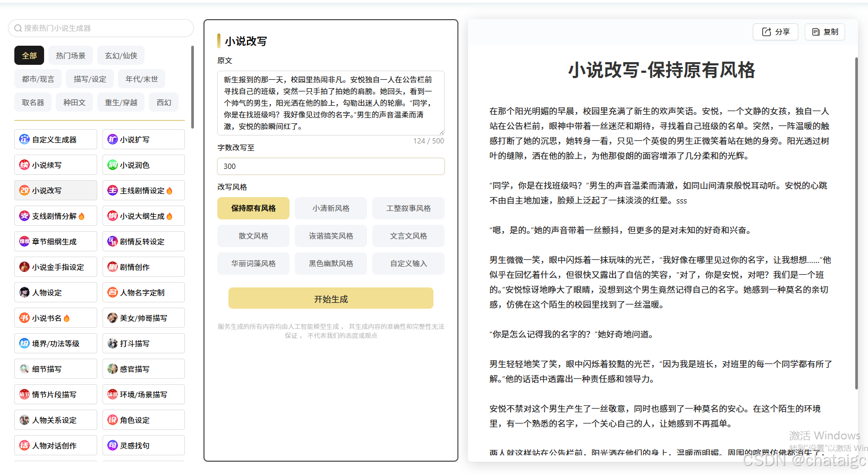
Task: Filter by 玄幻/仙侠 category
Action: coord(121,56)
